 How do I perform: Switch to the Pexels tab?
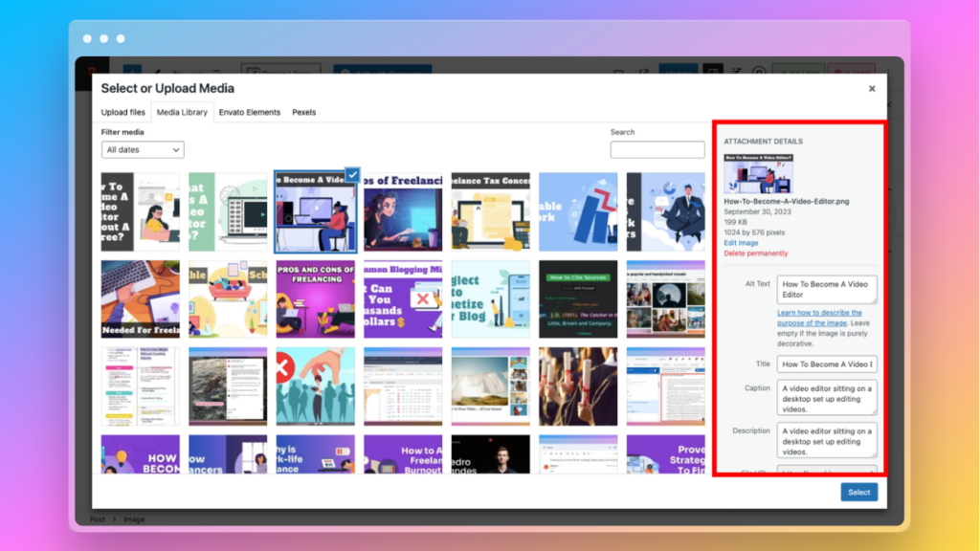[303, 113]
